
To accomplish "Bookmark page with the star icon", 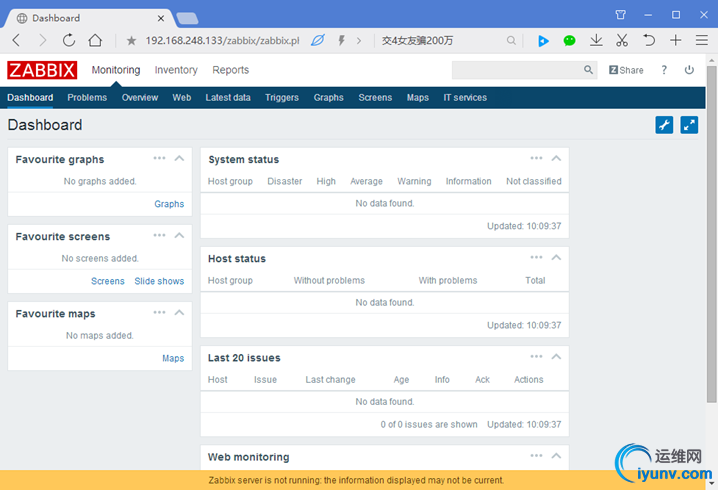I will click(x=131, y=41).
